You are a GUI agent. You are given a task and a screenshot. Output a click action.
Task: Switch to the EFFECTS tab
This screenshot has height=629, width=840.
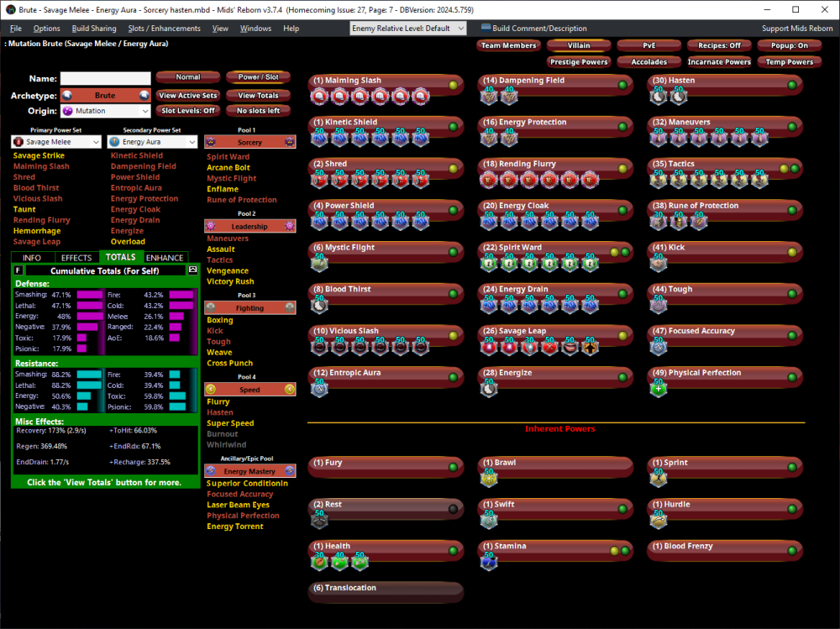coord(76,258)
